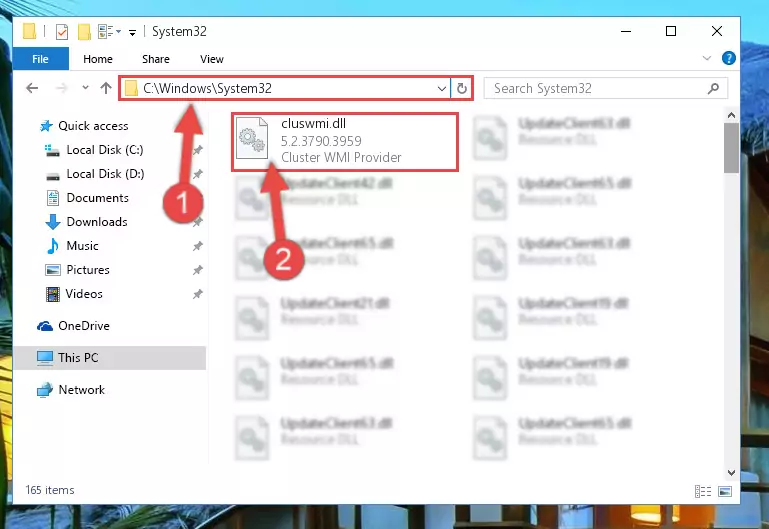
Task: Click the Forward navigation arrow
Action: click(62, 88)
